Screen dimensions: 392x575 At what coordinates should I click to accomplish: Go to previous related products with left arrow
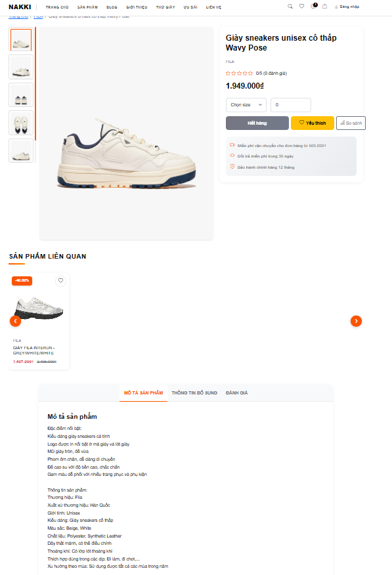(15, 321)
